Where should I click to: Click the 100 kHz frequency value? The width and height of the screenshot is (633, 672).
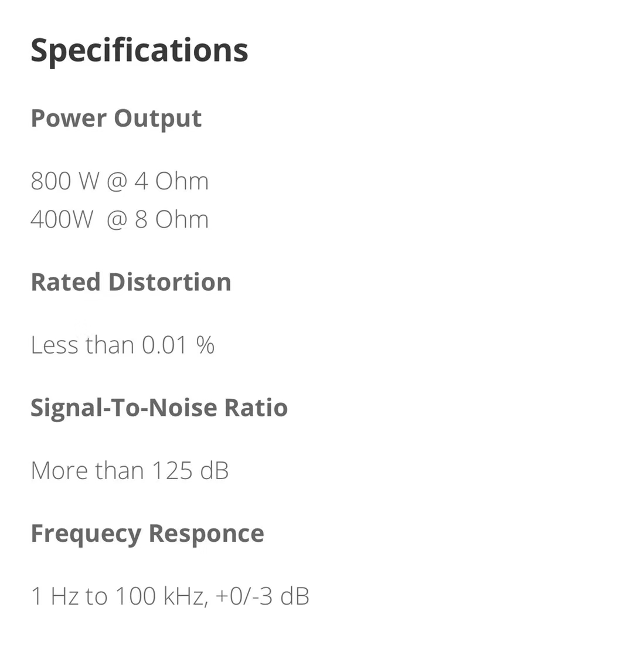160,596
